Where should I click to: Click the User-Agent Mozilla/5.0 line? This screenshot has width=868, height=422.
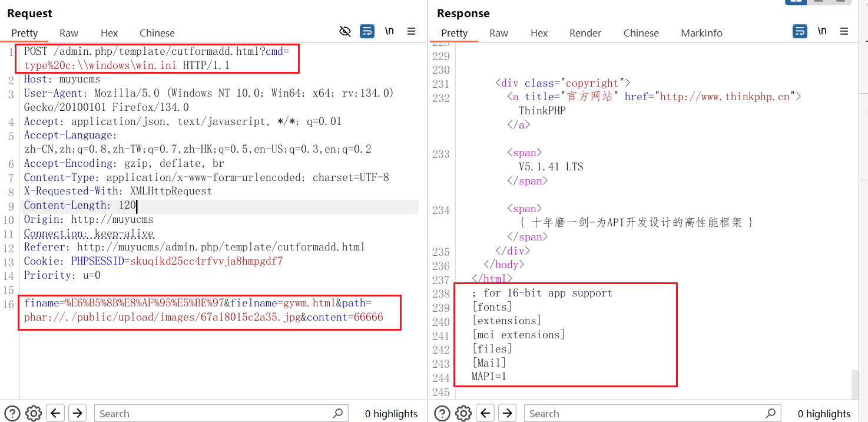pos(208,100)
